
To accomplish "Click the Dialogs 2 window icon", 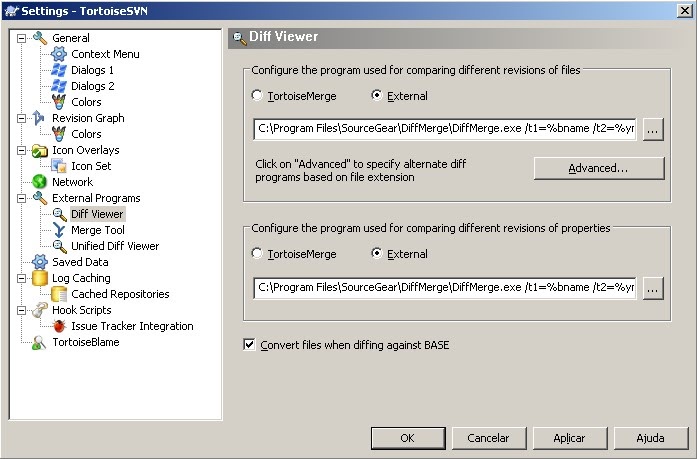I will coord(59,86).
